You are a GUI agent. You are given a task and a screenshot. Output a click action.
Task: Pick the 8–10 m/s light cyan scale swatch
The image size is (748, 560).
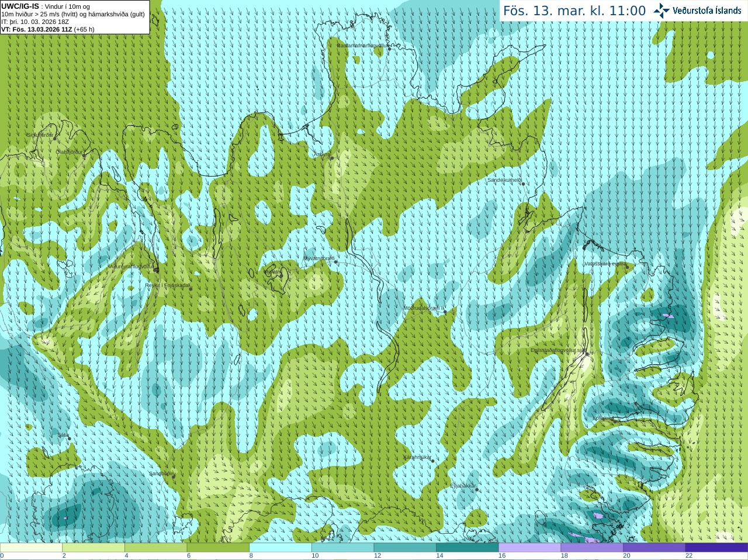(280, 548)
